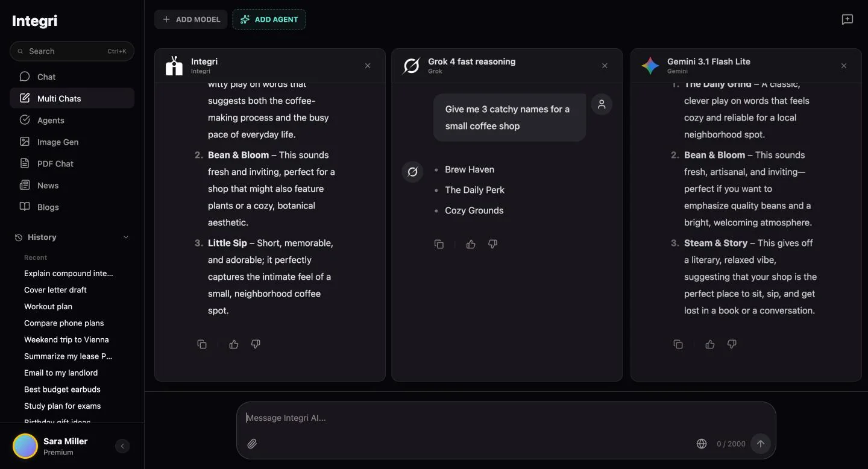Collapse the sidebar with the chevron button
Screen dimensions: 868x469
(x=122, y=446)
